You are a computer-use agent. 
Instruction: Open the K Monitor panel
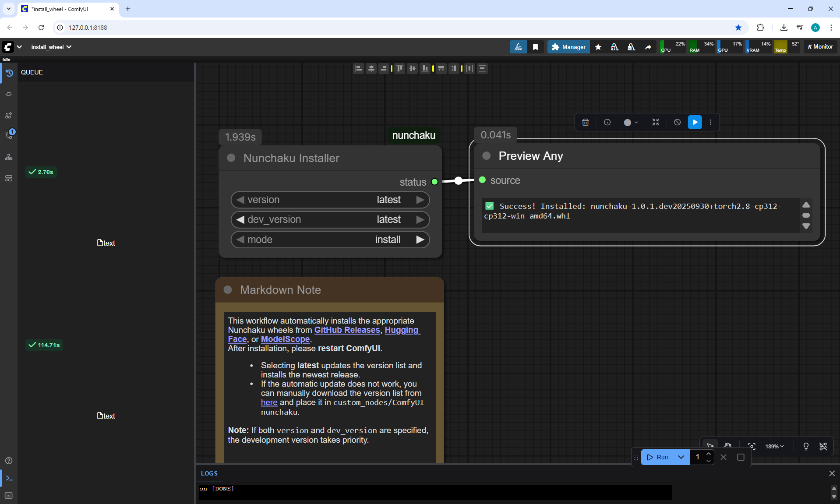tap(820, 47)
